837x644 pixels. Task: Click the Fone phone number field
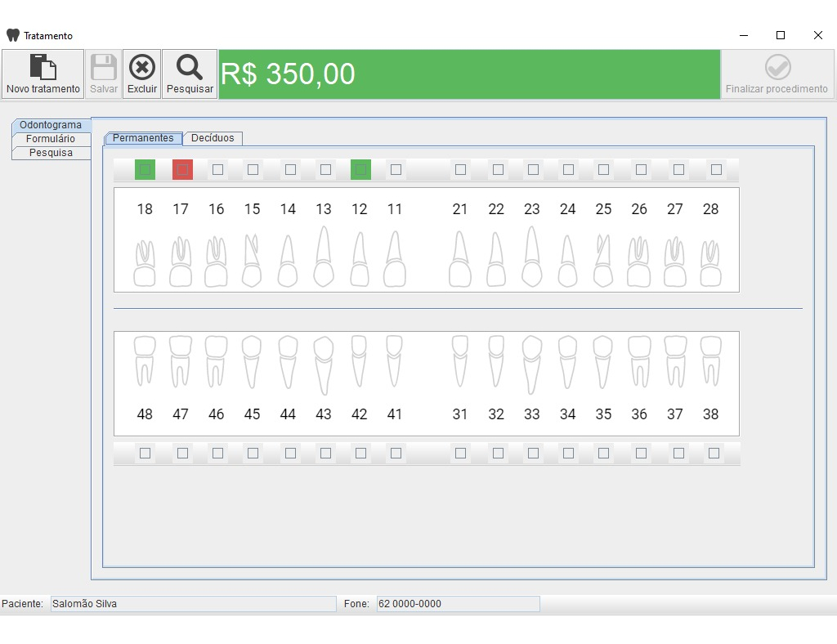pyautogui.click(x=458, y=603)
